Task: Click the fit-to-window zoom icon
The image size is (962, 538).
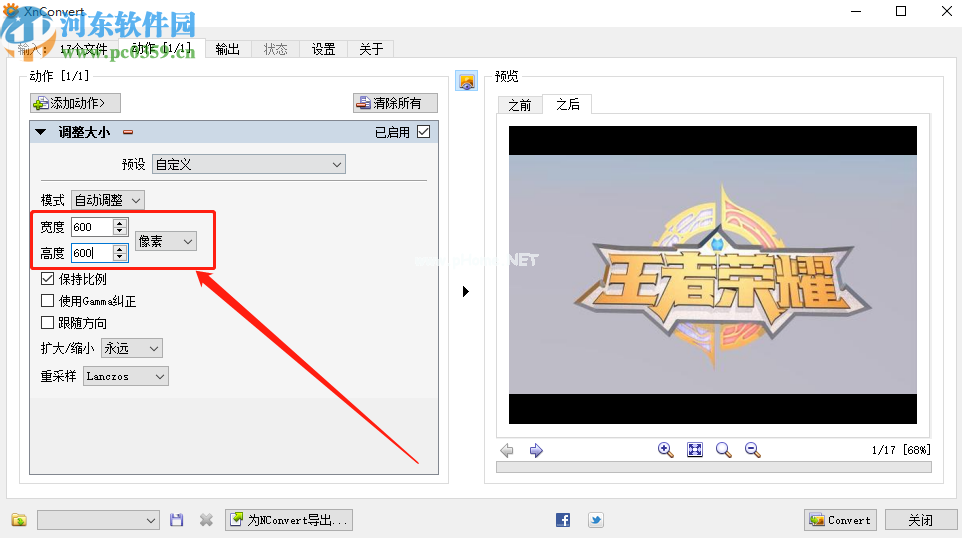Action: [x=695, y=450]
